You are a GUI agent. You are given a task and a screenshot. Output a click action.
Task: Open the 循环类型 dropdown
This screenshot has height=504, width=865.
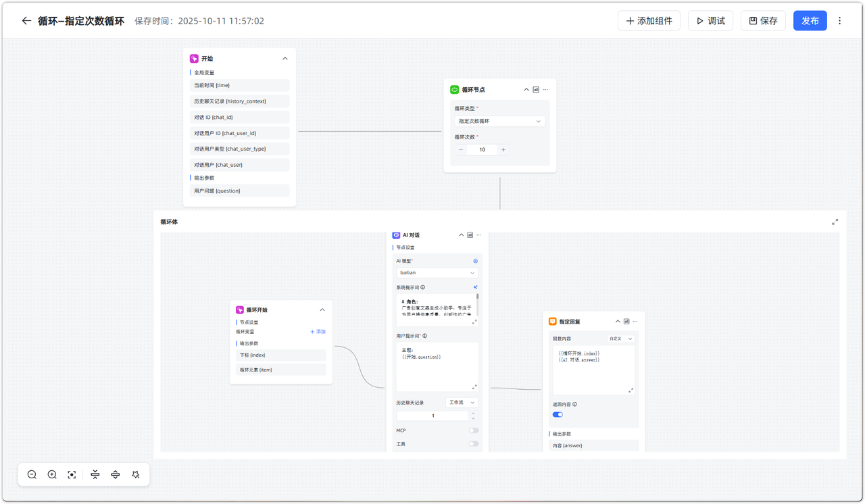click(x=499, y=122)
